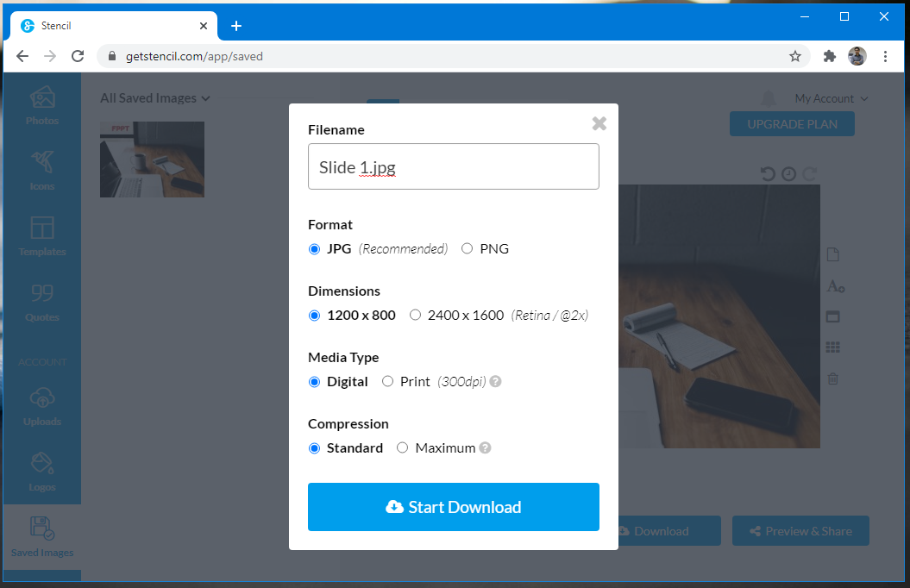Open the Chrome three-dot menu
The height and width of the screenshot is (588, 910).
coord(885,56)
